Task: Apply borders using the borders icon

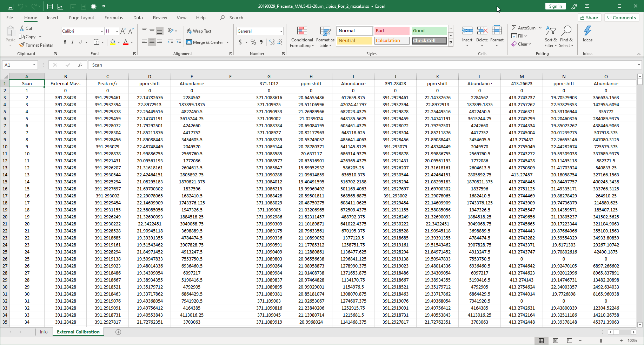Action: [x=97, y=42]
